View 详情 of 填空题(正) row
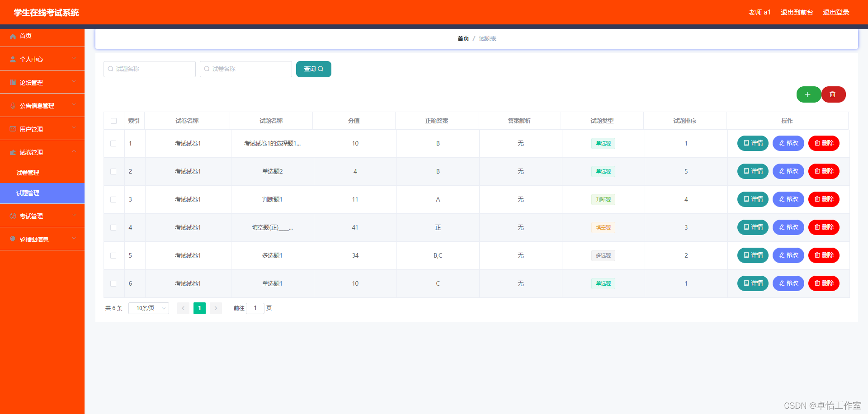Image resolution: width=868 pixels, height=414 pixels. [x=753, y=227]
